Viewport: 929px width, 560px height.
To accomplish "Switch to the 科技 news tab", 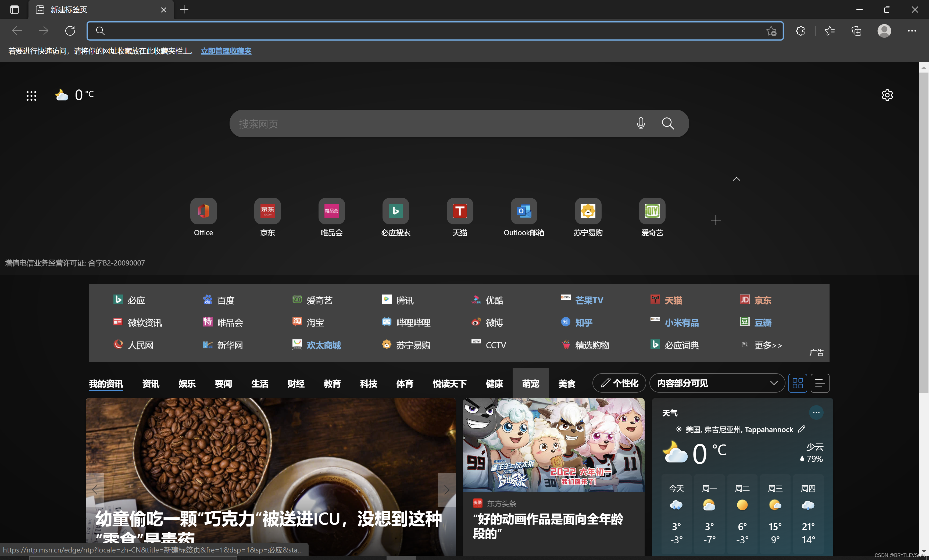I will [368, 384].
